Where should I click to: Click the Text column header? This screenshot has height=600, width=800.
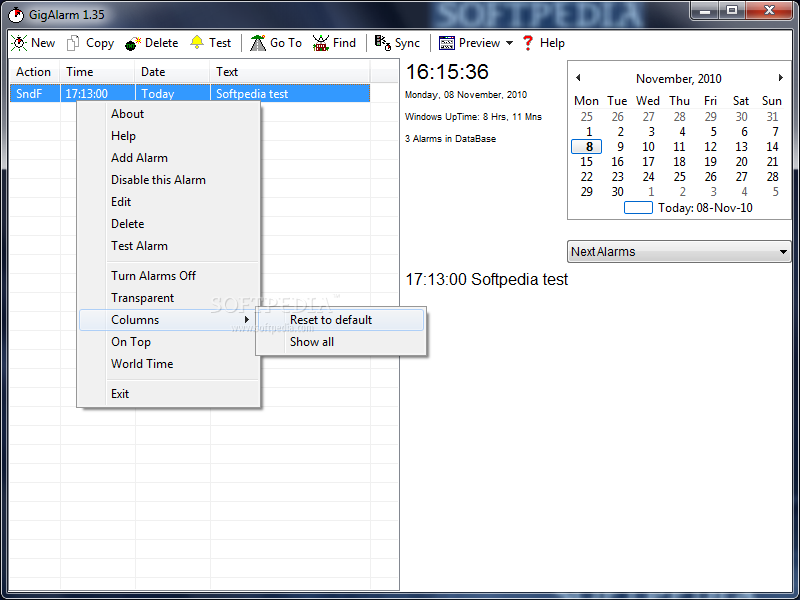290,72
